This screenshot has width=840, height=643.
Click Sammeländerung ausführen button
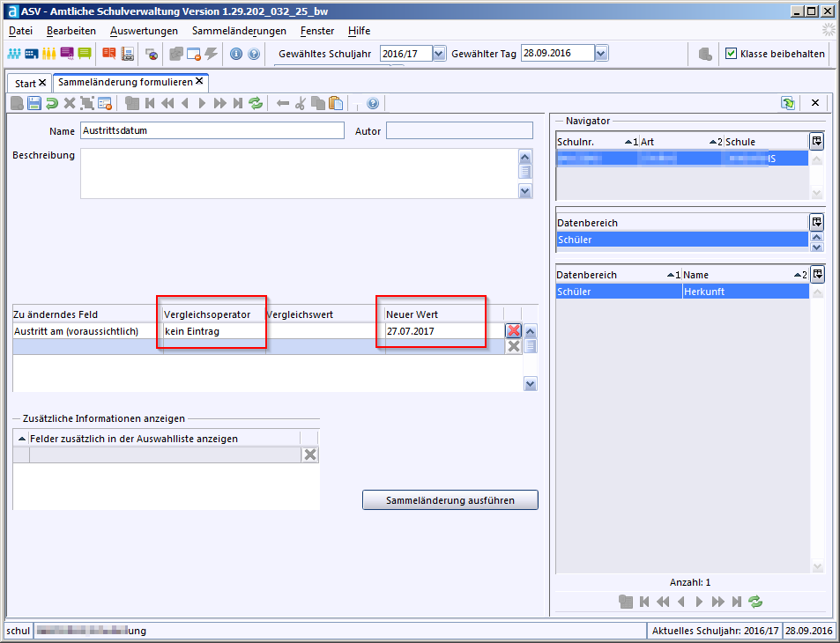pos(450,500)
